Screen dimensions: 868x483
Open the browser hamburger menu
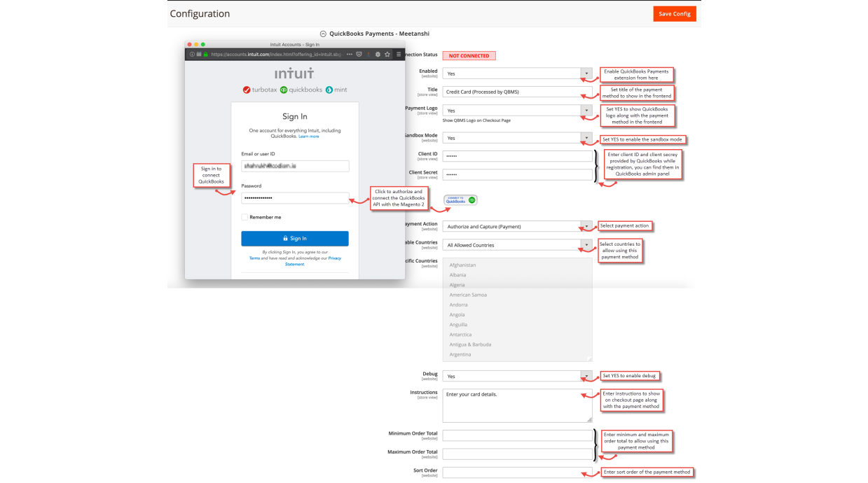399,54
